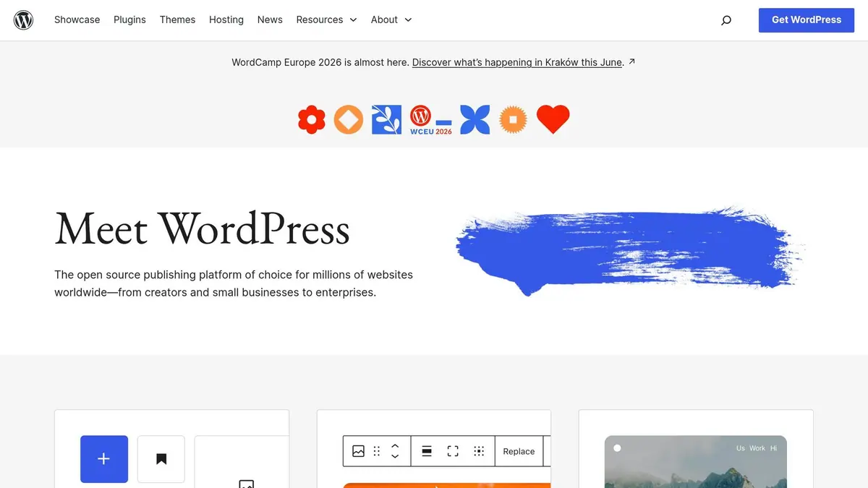Navigate to Hosting

click(x=226, y=20)
